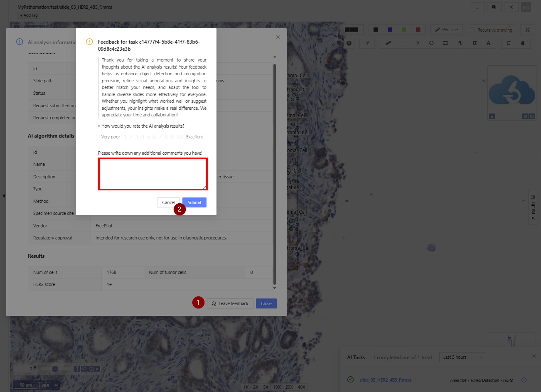Pick the red pen color swatch
The width and height of the screenshot is (541, 392).
pyautogui.click(x=418, y=30)
